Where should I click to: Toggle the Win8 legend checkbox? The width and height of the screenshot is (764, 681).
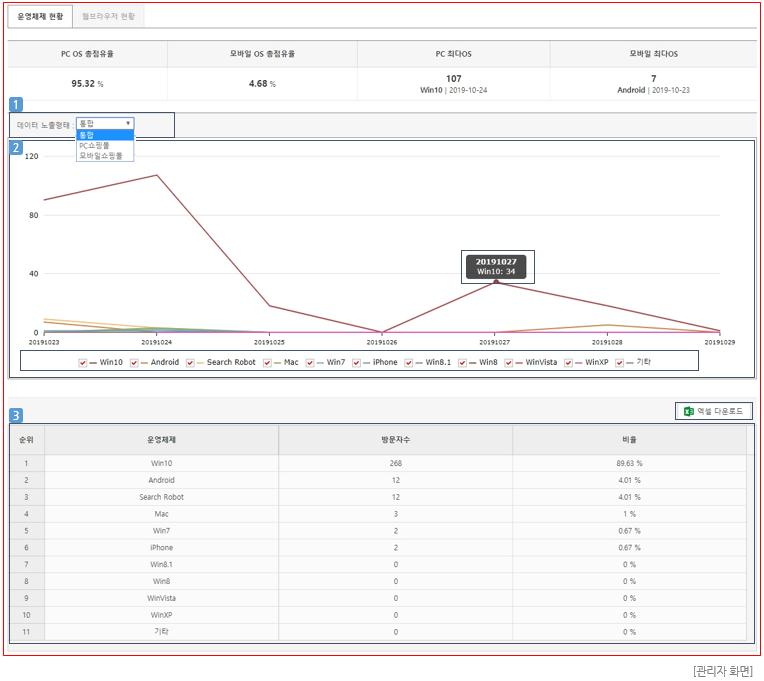(x=462, y=363)
